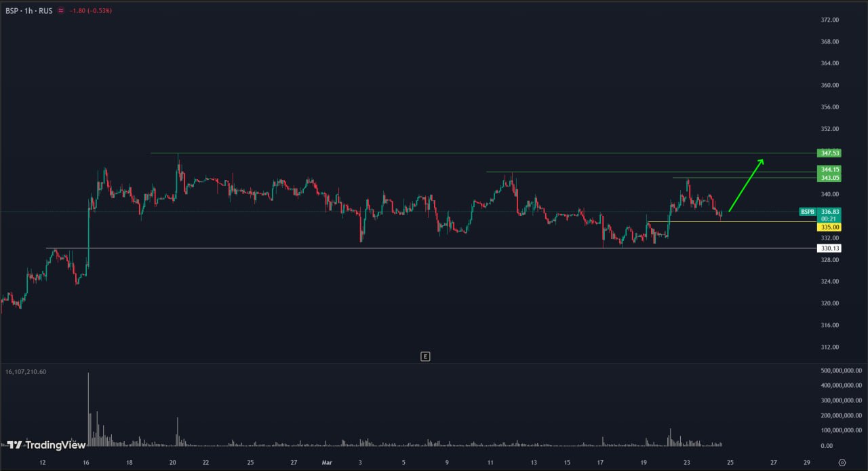Click the 372.00 price scale label
Screen dimensions: 868x471
(830, 20)
